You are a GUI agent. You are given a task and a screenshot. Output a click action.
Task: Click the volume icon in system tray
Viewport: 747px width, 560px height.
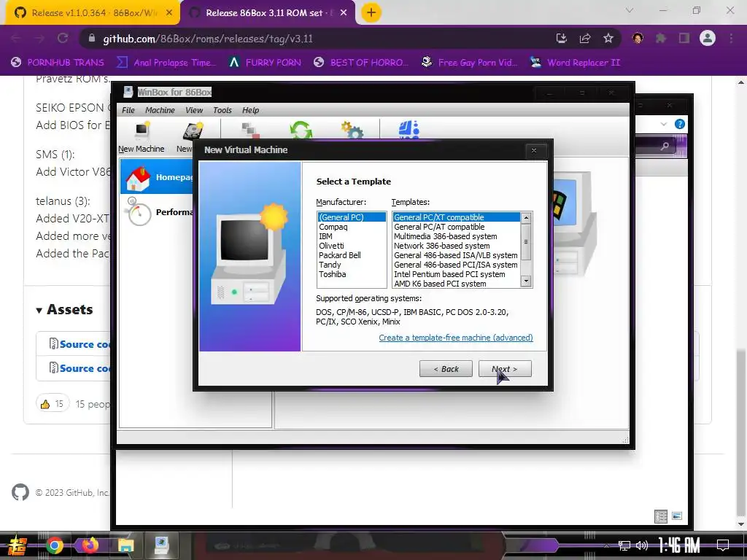point(642,545)
